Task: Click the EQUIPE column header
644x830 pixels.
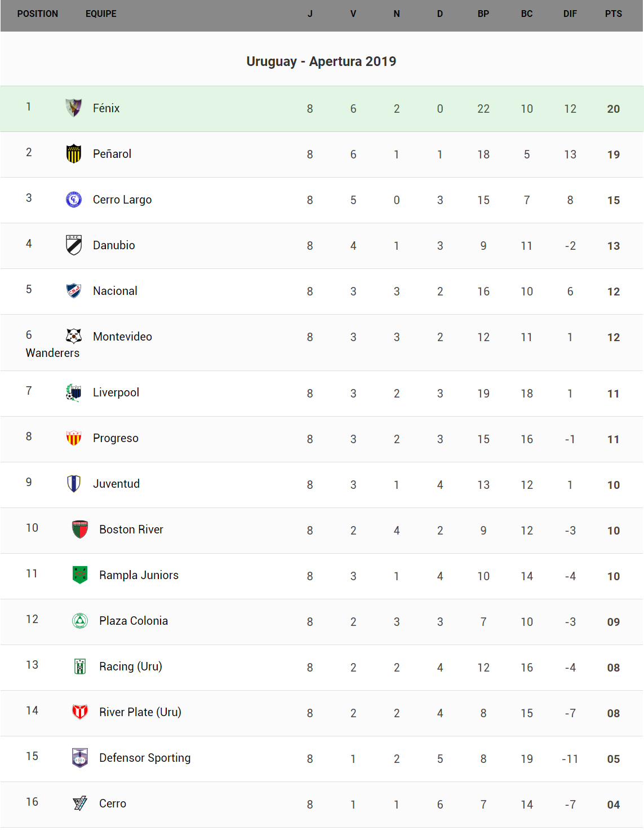Action: click(x=101, y=14)
